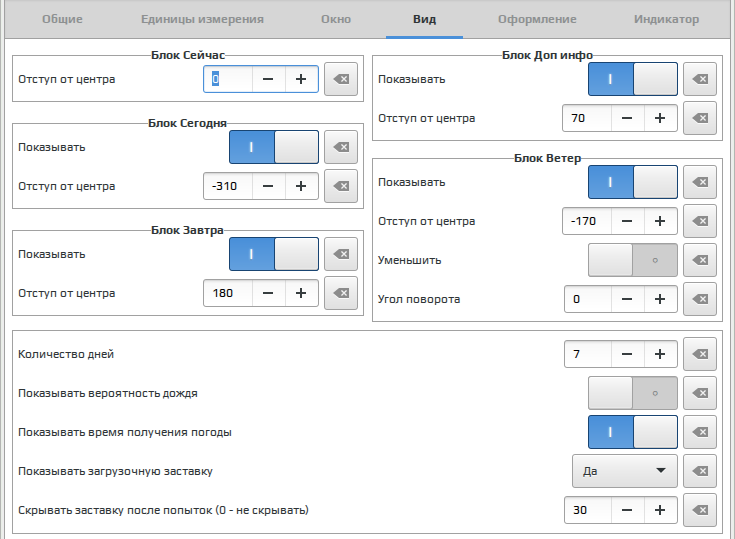The height and width of the screenshot is (539, 735).
Task: Reset the Уменьшить setting with its clear icon
Action: 700,260
